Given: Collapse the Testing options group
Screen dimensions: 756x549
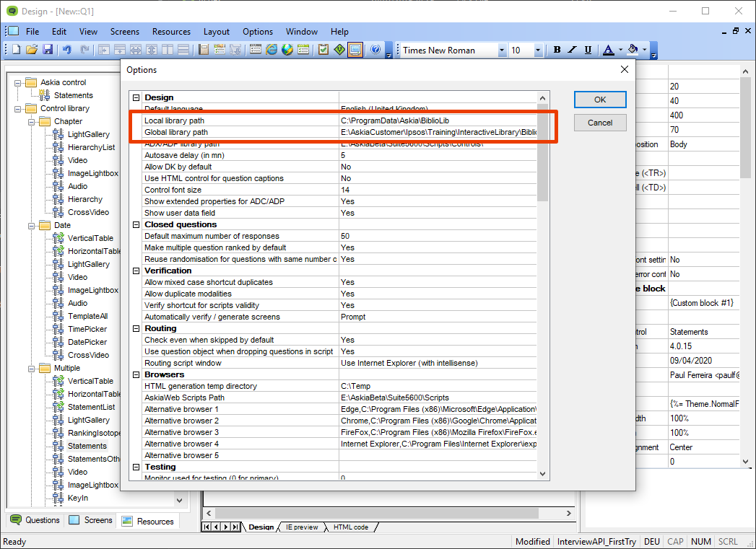Looking at the screenshot, I should coord(136,467).
